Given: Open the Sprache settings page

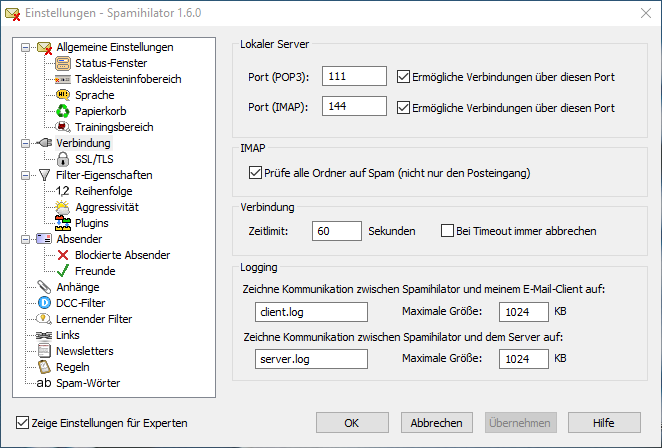Looking at the screenshot, I should [95, 95].
